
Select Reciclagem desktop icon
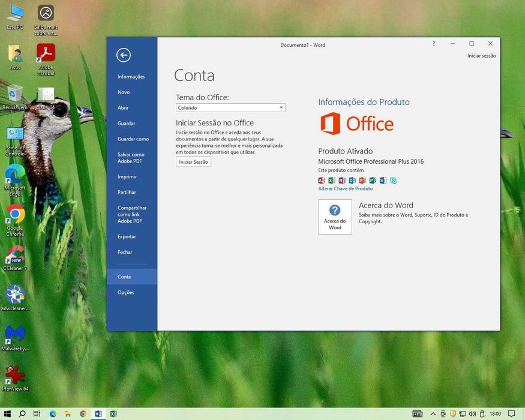tap(15, 97)
